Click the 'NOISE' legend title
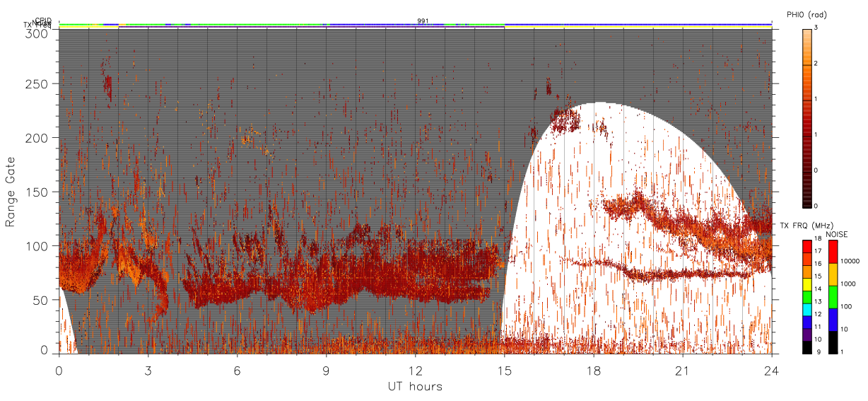The image size is (868, 401). click(x=836, y=234)
